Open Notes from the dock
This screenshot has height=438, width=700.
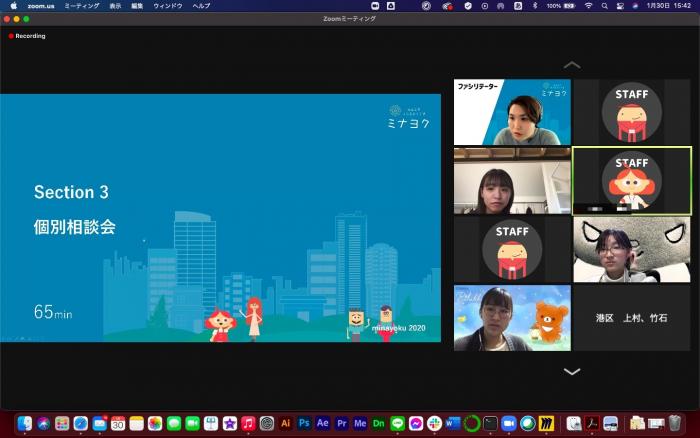click(137, 423)
